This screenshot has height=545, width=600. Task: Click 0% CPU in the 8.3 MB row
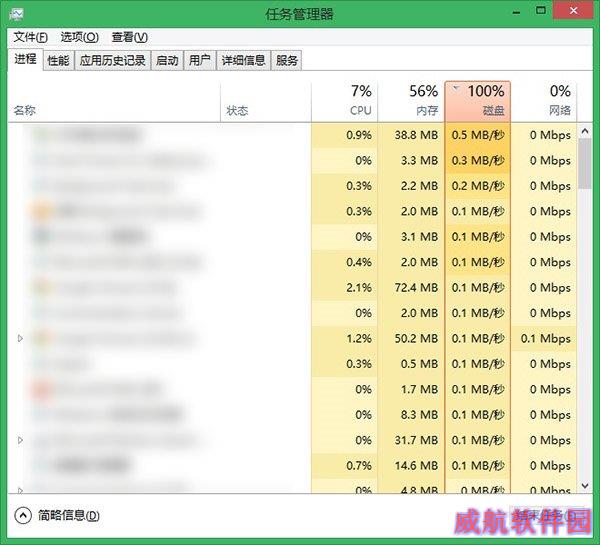coord(364,414)
